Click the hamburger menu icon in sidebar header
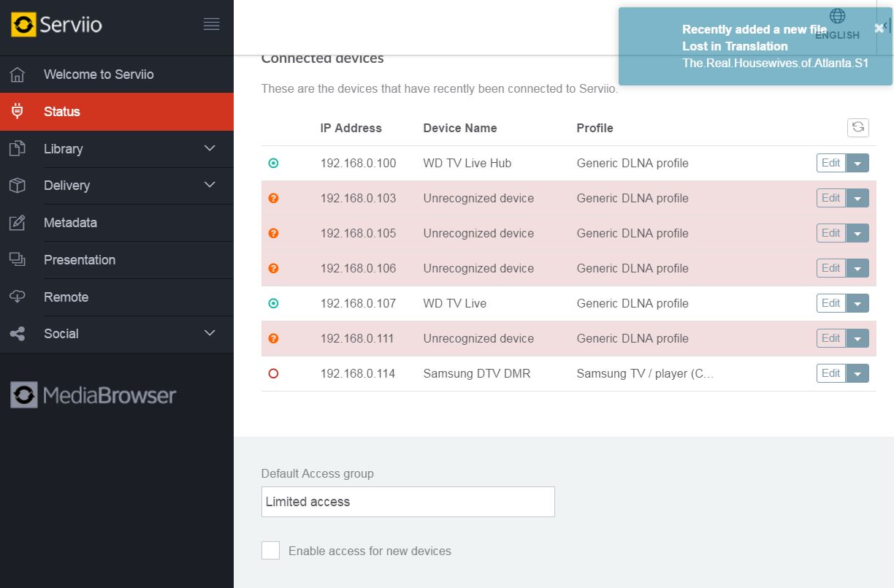894x588 pixels. [211, 25]
